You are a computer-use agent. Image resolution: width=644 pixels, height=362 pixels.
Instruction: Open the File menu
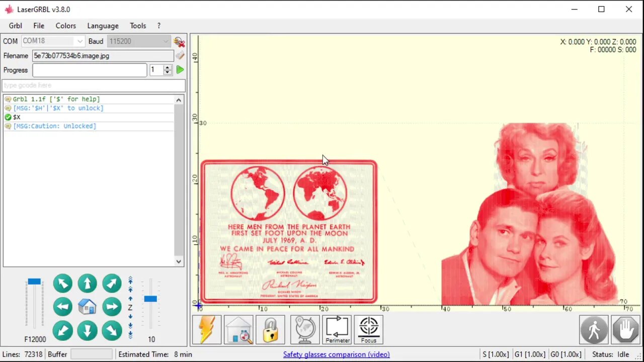click(39, 26)
